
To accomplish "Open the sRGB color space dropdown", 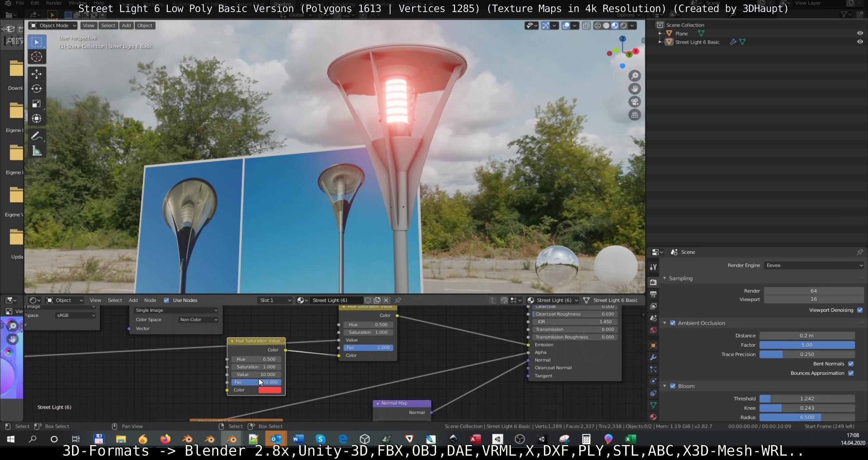I will click(x=75, y=315).
